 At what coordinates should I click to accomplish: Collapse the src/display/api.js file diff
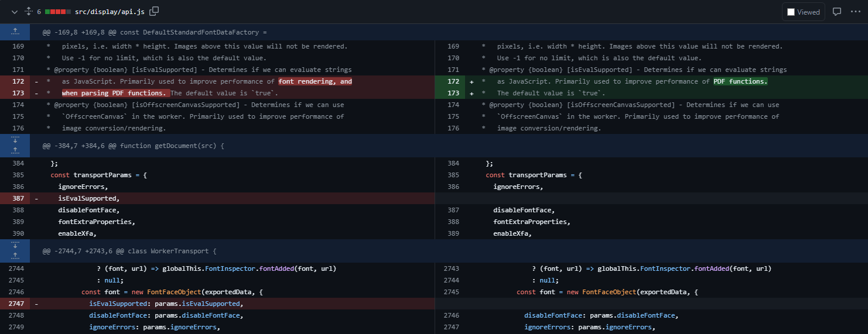pyautogui.click(x=15, y=12)
